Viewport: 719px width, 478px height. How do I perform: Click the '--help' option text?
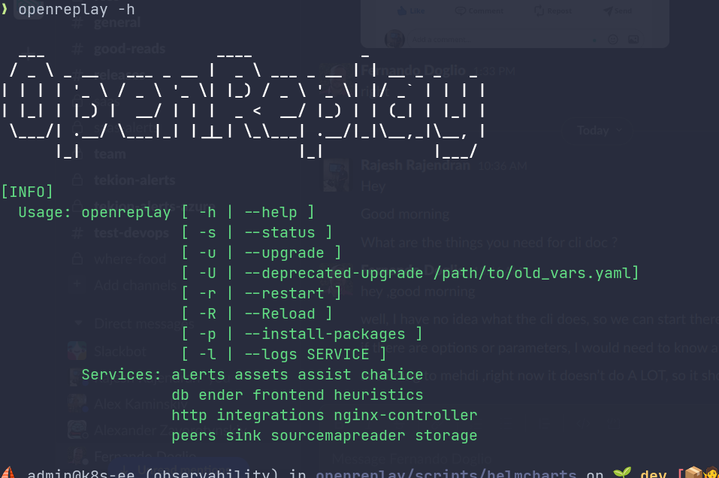click(x=271, y=212)
